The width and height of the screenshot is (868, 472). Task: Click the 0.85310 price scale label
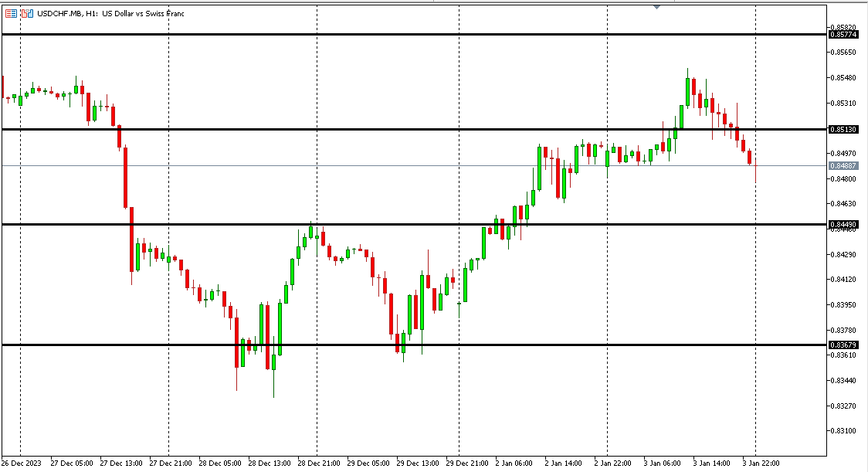pos(843,103)
